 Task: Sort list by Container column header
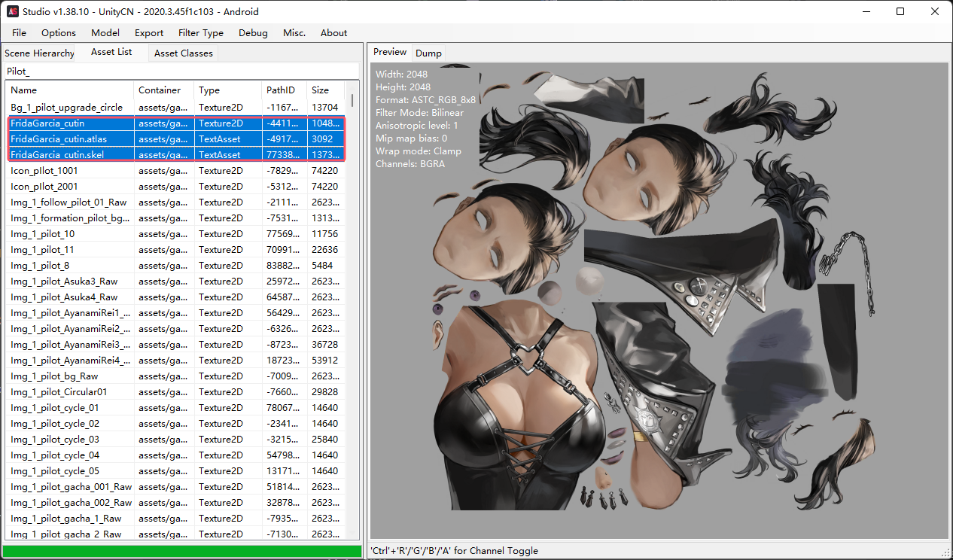point(164,90)
